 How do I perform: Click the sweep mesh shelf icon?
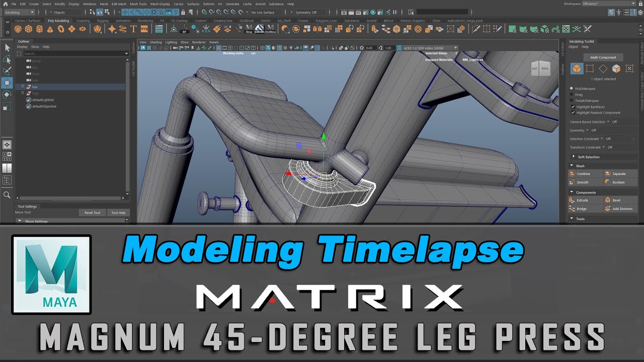pyautogui.click(x=123, y=29)
